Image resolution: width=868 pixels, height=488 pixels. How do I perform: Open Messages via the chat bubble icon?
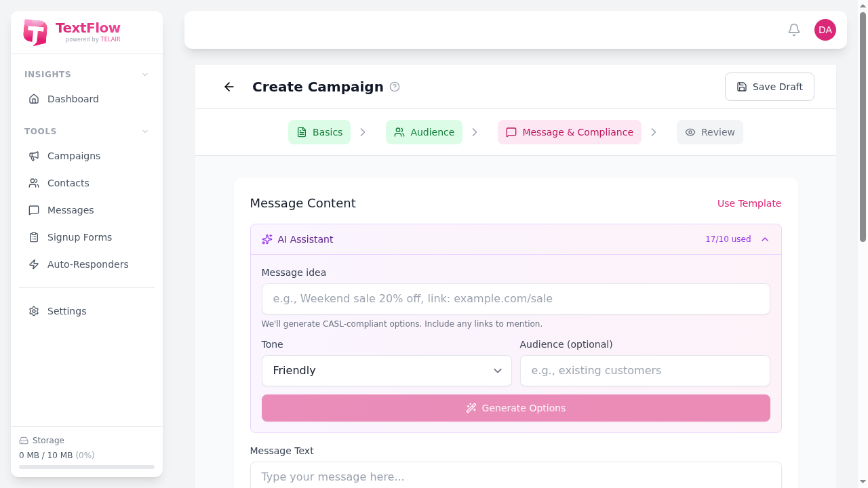tap(34, 210)
